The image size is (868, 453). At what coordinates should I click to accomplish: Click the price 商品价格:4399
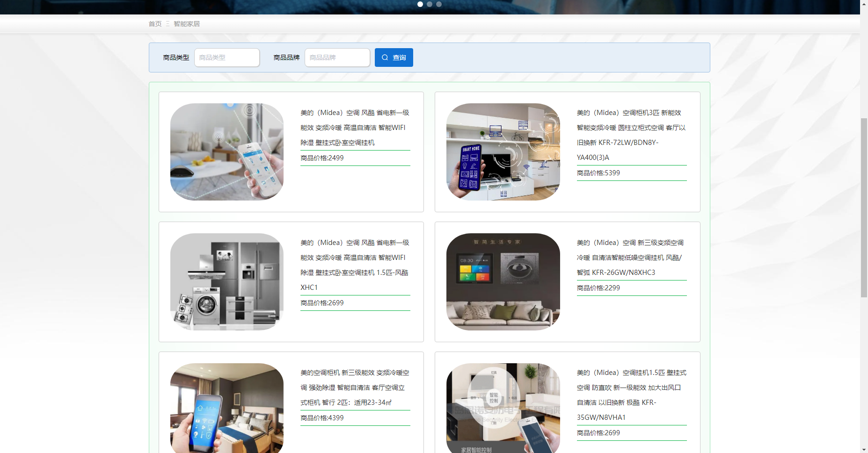[x=322, y=418]
